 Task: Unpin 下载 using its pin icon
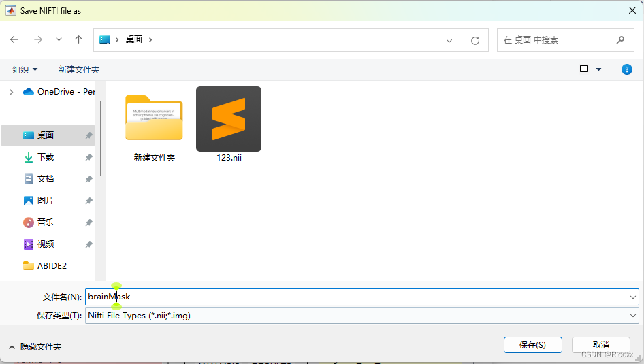click(88, 157)
